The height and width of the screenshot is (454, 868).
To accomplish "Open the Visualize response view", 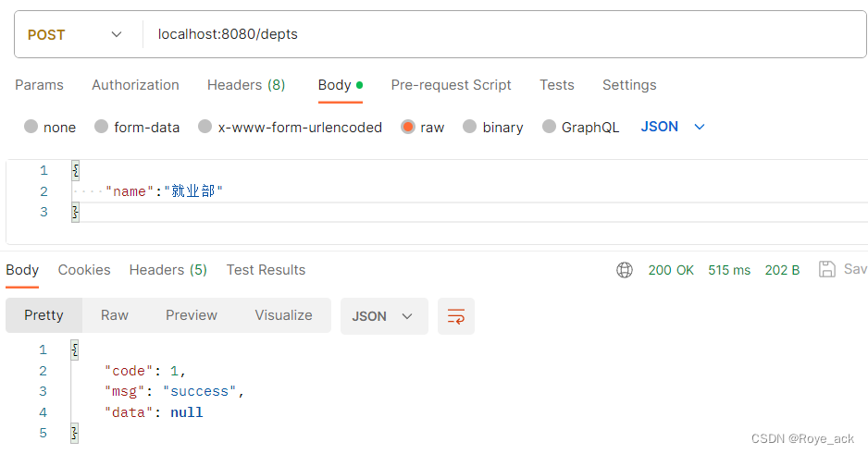I will (283, 315).
